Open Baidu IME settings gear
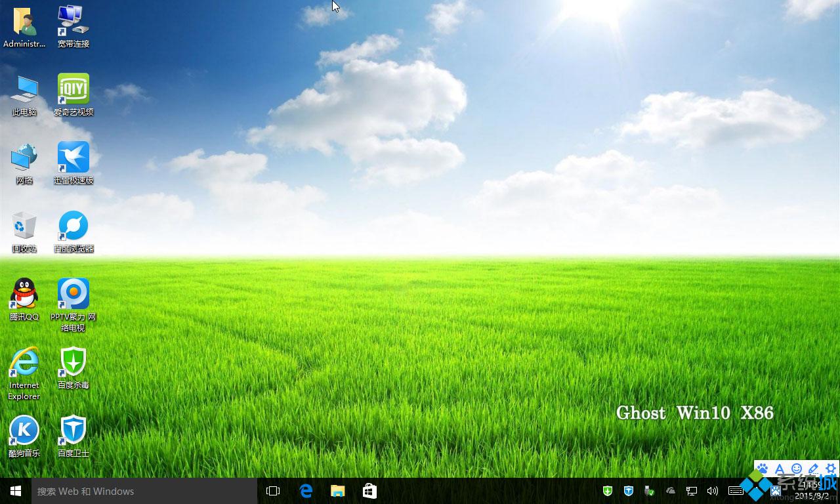Image resolution: width=840 pixels, height=504 pixels. 830,469
